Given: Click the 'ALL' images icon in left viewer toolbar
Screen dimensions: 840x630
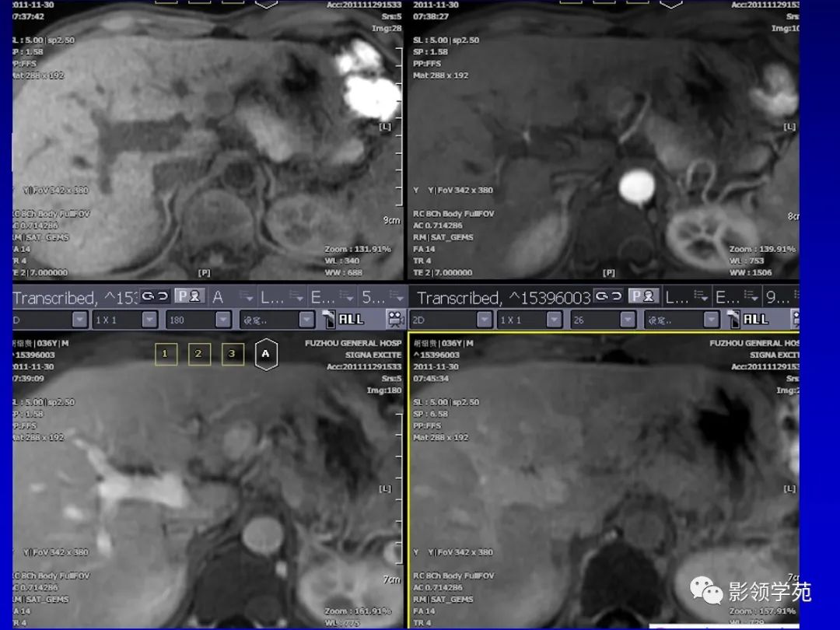Looking at the screenshot, I should coord(344,320).
